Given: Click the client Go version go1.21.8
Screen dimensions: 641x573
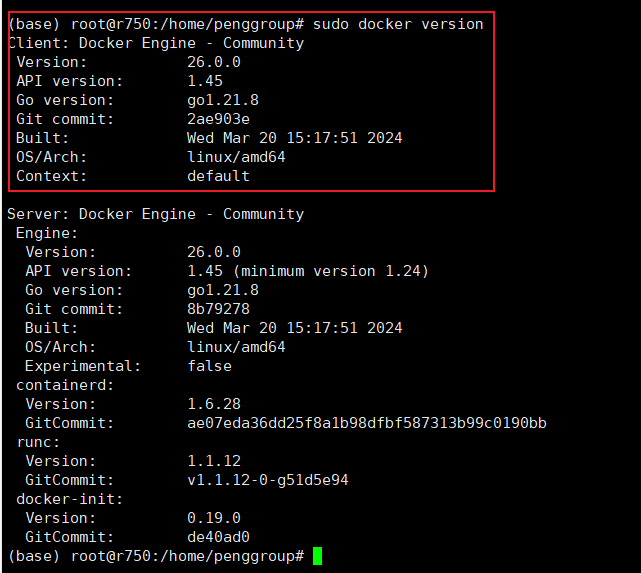Looking at the screenshot, I should click(223, 100).
